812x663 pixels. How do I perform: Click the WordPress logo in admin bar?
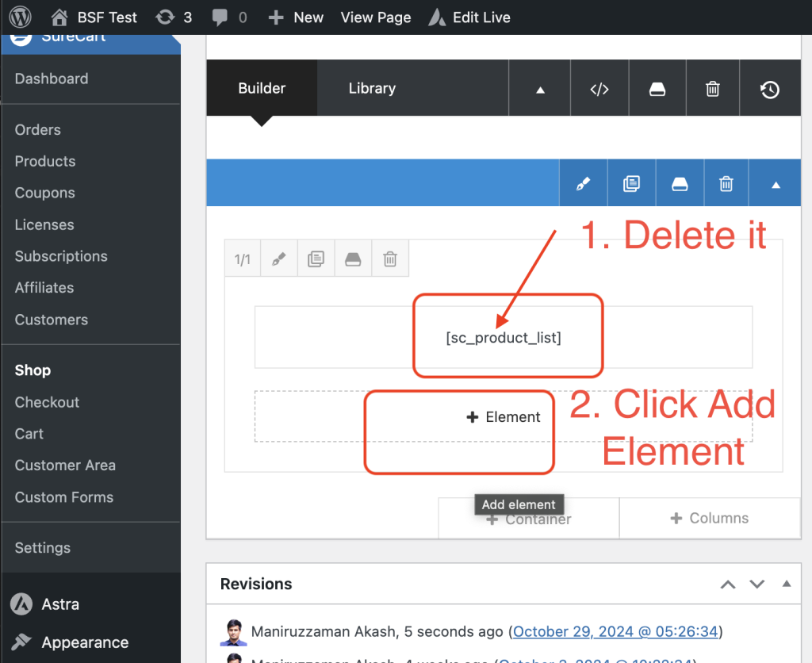(x=21, y=17)
